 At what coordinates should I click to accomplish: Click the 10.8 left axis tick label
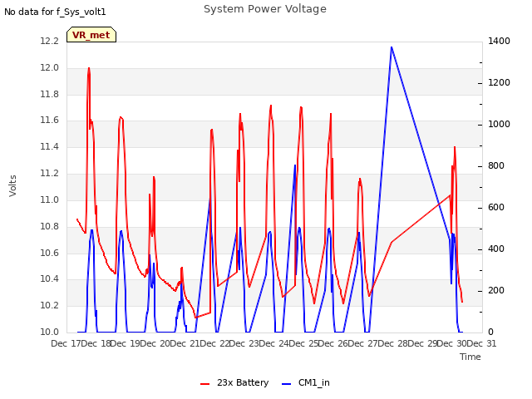coord(50,226)
